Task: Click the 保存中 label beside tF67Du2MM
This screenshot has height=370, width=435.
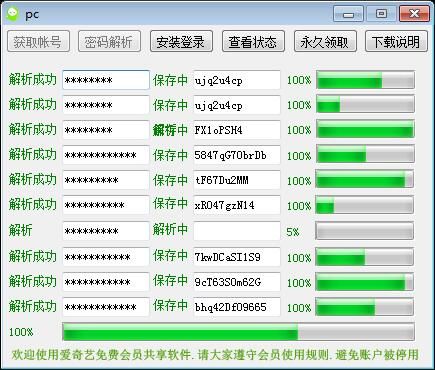Action: pyautogui.click(x=170, y=180)
